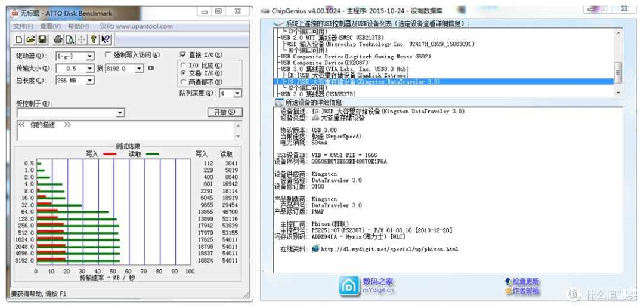Click the Print icon in ATTO toolbar

tap(58, 39)
